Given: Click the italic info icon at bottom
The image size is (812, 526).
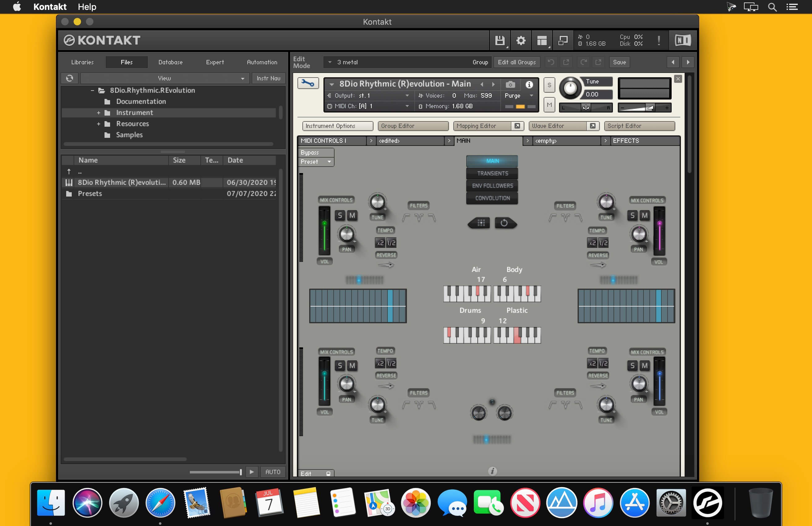Looking at the screenshot, I should point(492,471).
